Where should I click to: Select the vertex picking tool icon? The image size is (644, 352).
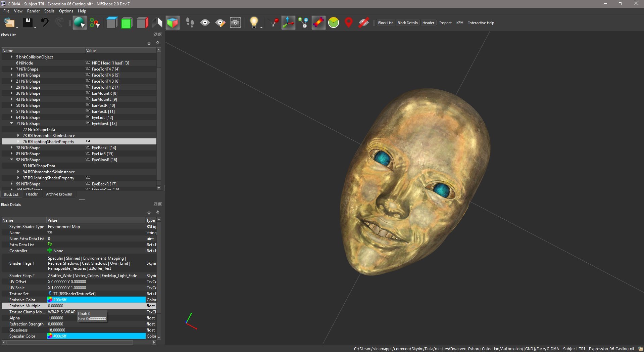(95, 23)
